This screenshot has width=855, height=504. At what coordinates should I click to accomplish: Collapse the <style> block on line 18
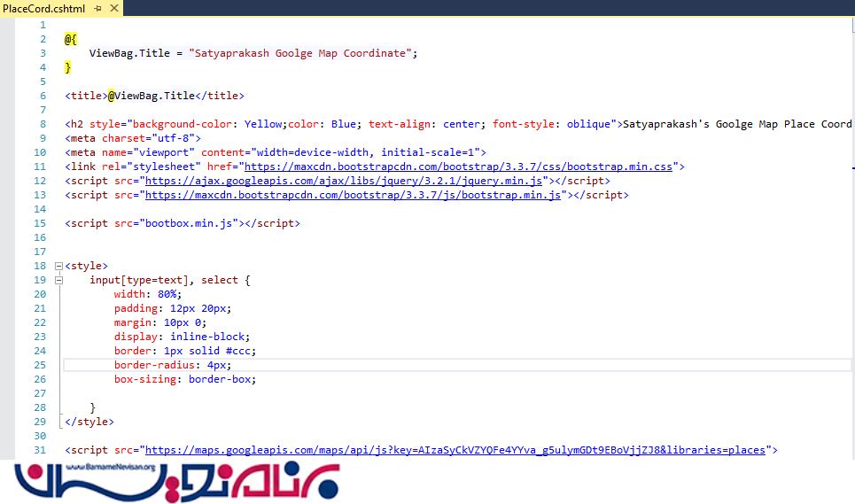click(58, 266)
